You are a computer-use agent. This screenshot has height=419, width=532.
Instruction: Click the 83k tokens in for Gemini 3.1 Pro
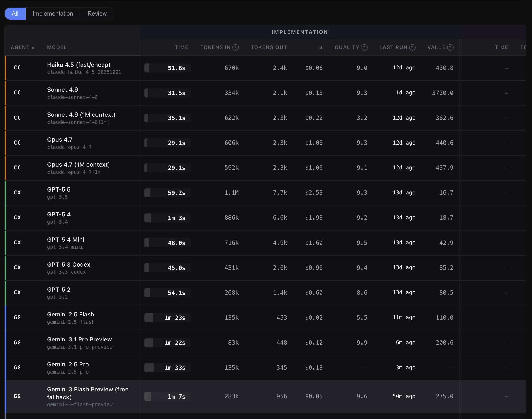pos(233,343)
